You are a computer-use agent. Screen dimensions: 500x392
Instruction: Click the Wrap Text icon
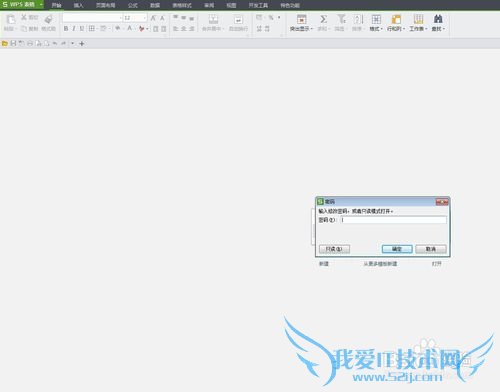[x=238, y=20]
